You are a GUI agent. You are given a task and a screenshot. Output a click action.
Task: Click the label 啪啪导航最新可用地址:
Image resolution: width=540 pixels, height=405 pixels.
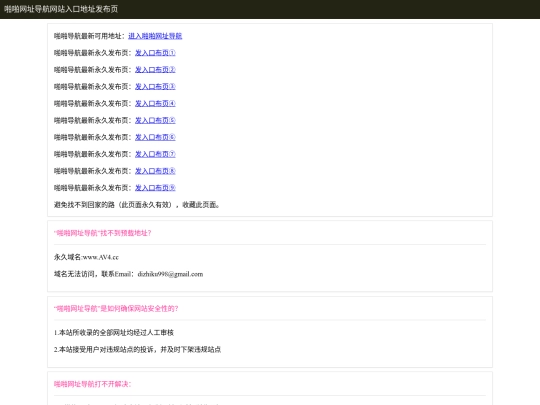90,36
